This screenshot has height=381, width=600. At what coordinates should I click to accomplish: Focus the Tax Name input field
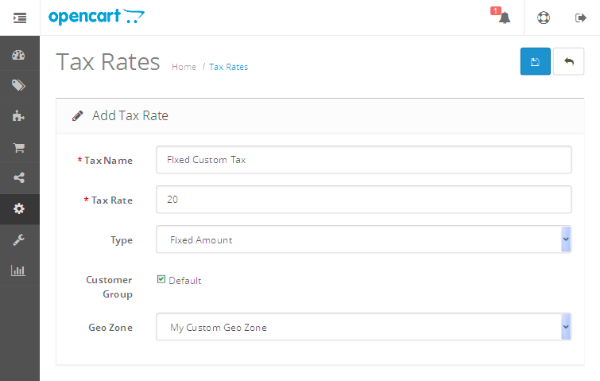click(x=364, y=160)
